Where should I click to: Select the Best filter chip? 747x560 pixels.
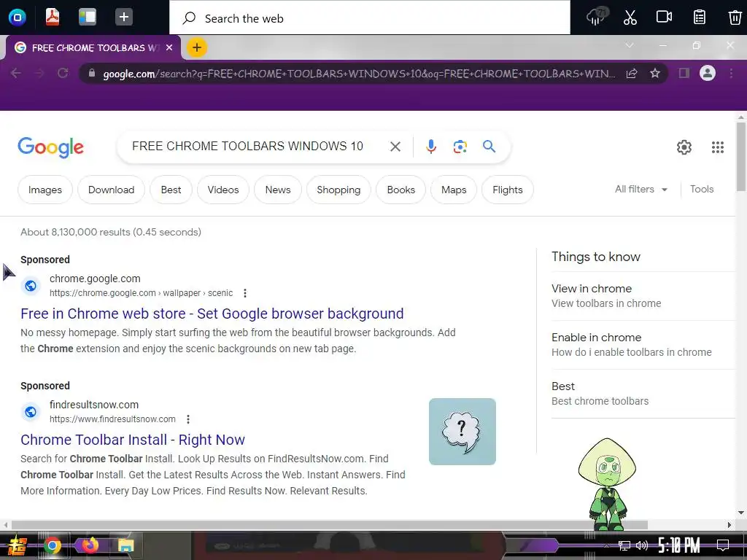[x=171, y=190]
